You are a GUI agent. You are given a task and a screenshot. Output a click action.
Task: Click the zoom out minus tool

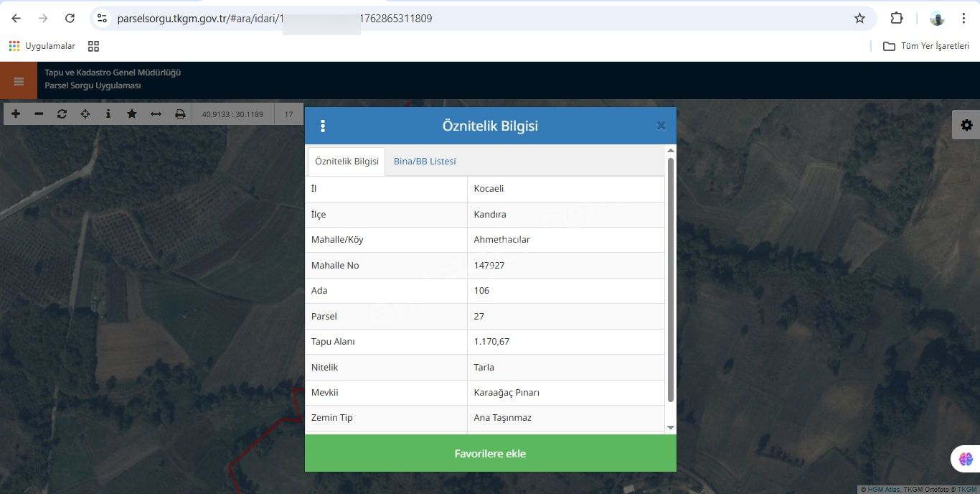pos(39,114)
